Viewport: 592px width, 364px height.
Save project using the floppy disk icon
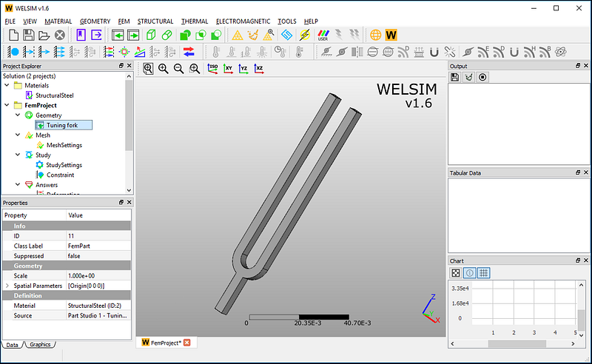tap(29, 35)
